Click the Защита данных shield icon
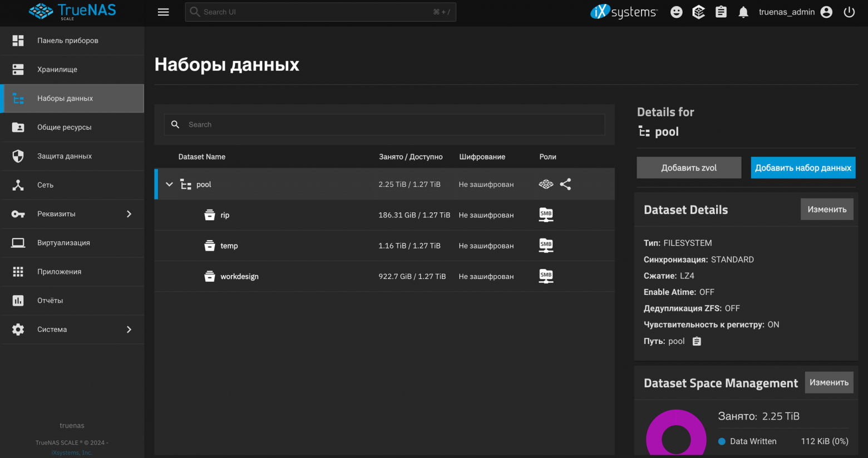 (x=18, y=156)
